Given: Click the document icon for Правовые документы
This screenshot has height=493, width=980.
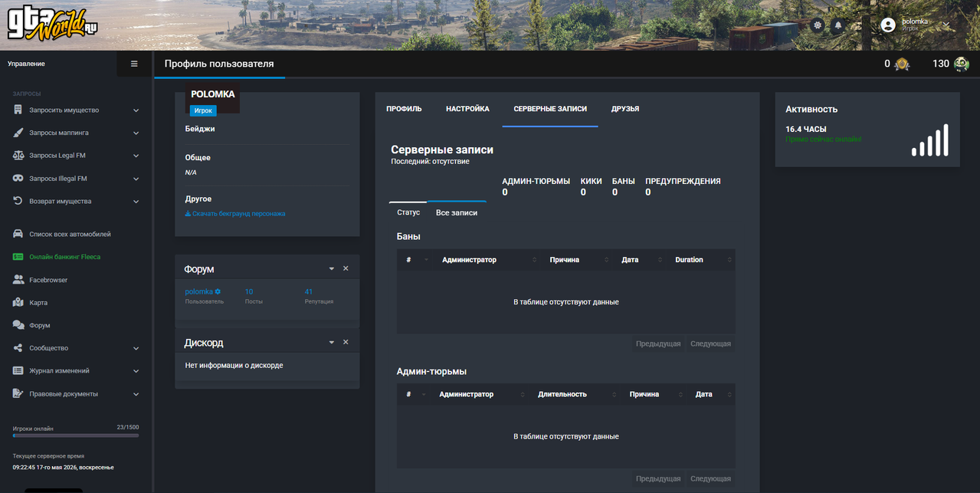Looking at the screenshot, I should tap(18, 393).
